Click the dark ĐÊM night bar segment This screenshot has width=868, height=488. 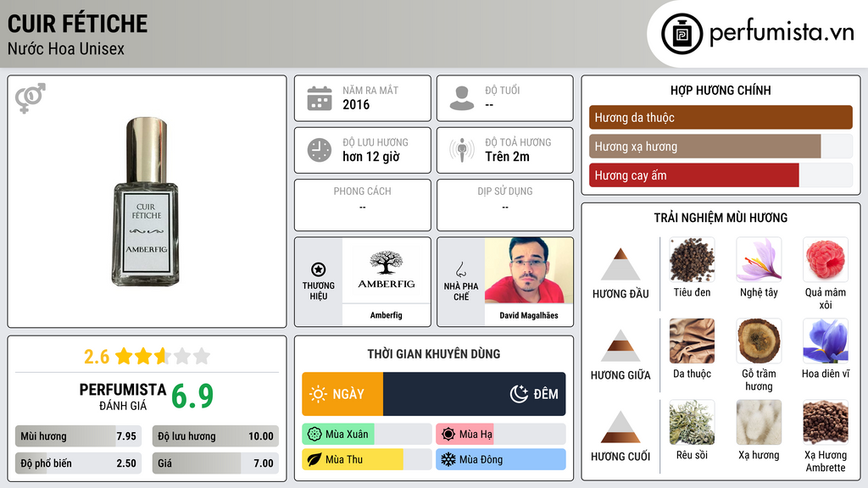click(x=475, y=394)
